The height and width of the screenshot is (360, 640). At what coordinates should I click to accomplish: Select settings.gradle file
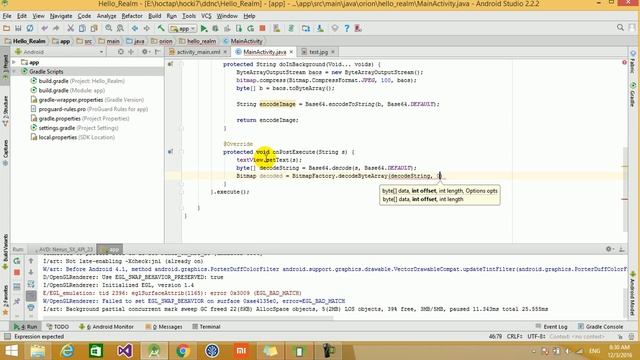[x=74, y=128]
